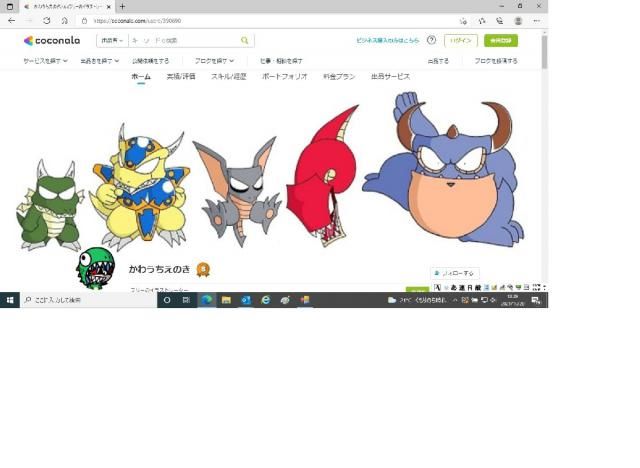Viewport: 640px width, 468px height.
Task: Click the blue horned monster illustration
Action: pyautogui.click(x=445, y=169)
